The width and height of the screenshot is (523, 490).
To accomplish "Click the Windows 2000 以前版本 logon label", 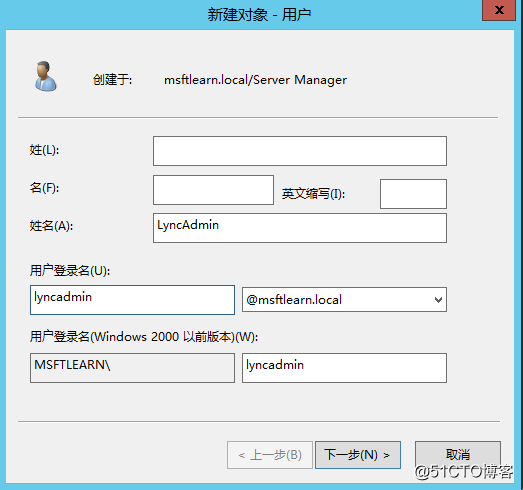I will click(x=144, y=337).
